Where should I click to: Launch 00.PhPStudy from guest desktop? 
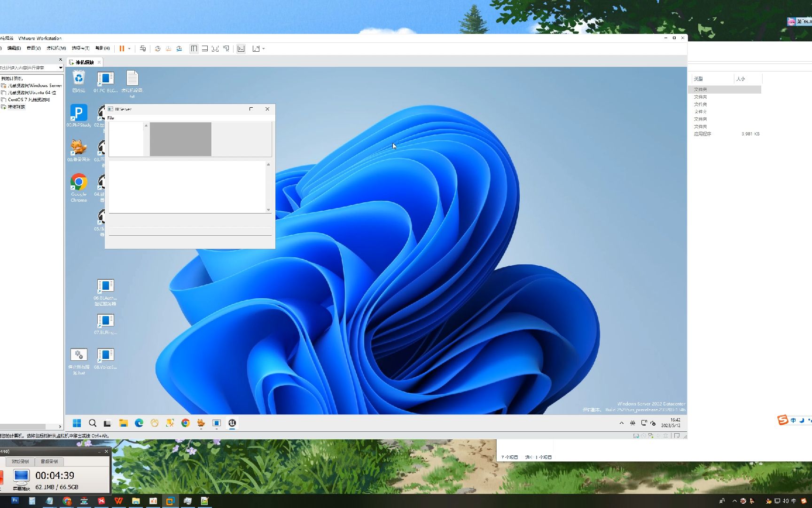click(x=78, y=116)
